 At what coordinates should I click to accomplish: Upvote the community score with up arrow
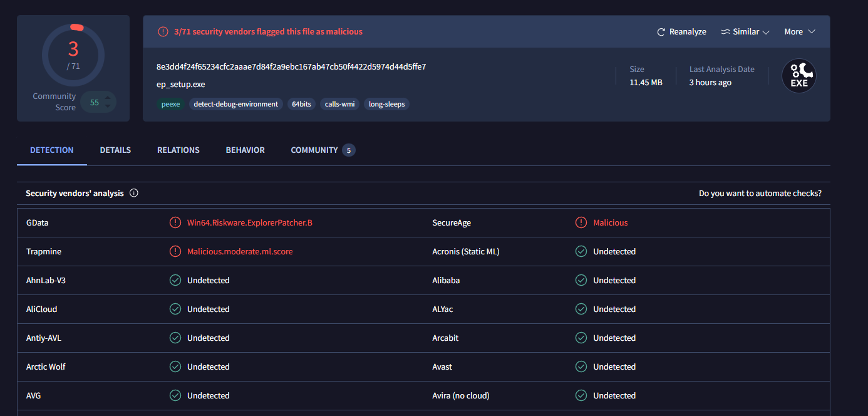tap(108, 98)
